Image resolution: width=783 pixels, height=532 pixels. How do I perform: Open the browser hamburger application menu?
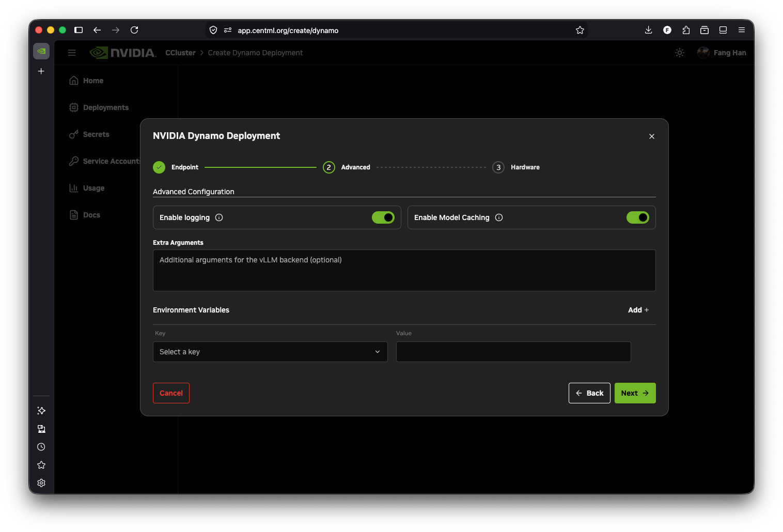742,30
